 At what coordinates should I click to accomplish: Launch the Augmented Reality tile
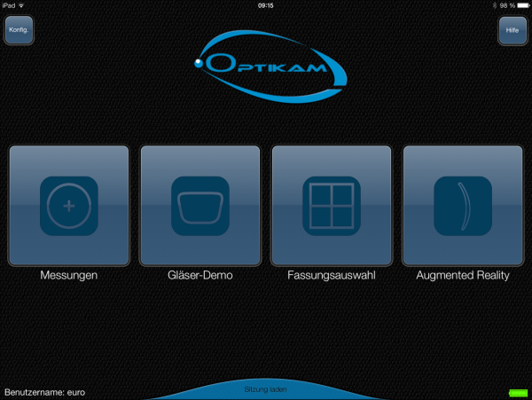pyautogui.click(x=463, y=205)
